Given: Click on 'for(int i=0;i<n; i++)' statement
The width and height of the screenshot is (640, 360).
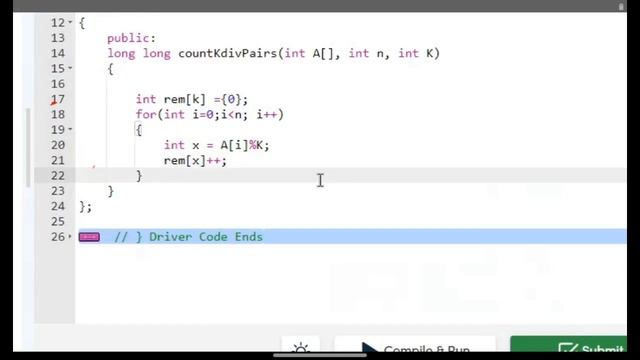Looking at the screenshot, I should (x=210, y=114).
